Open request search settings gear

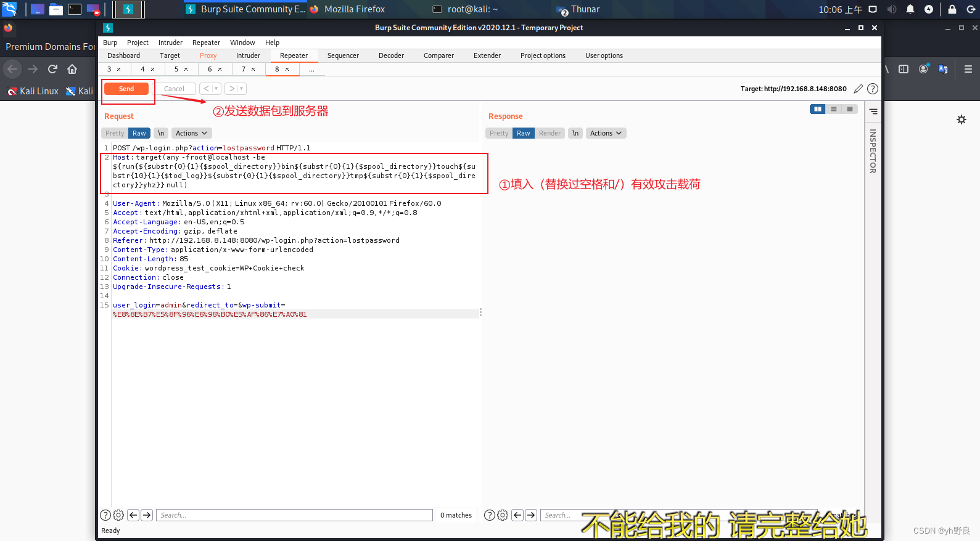click(118, 515)
